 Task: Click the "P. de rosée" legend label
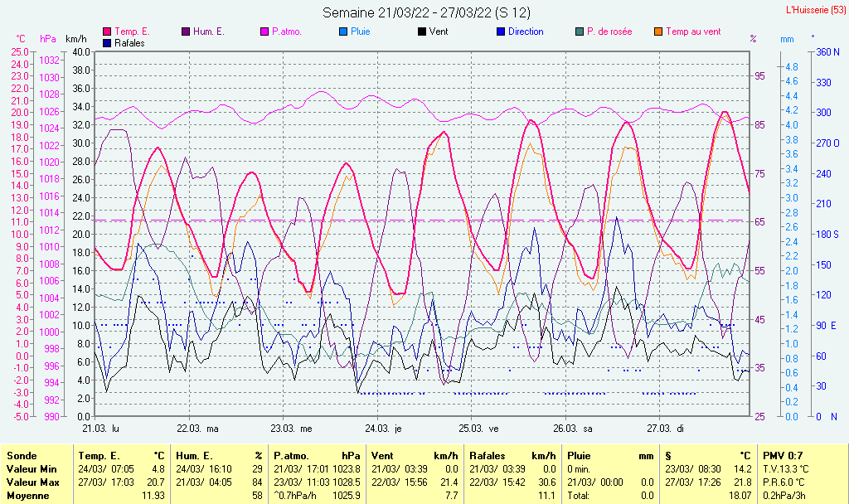click(609, 32)
